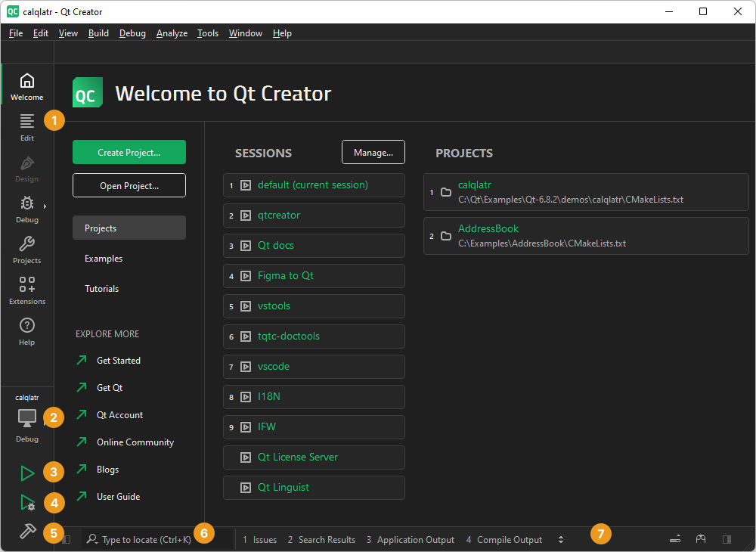The height and width of the screenshot is (552, 756).
Task: Open the Application Output pane
Action: [411, 539]
